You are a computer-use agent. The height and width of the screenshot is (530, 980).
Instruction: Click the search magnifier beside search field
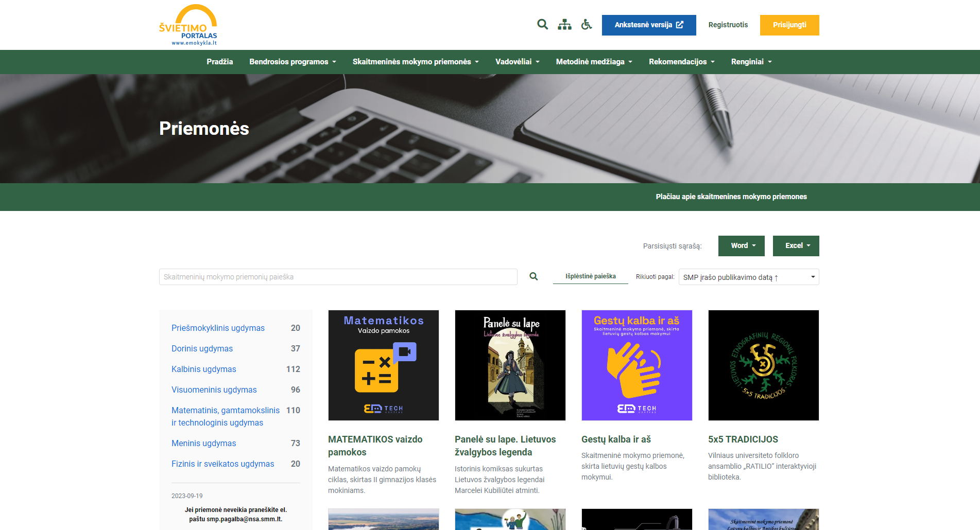pos(534,277)
